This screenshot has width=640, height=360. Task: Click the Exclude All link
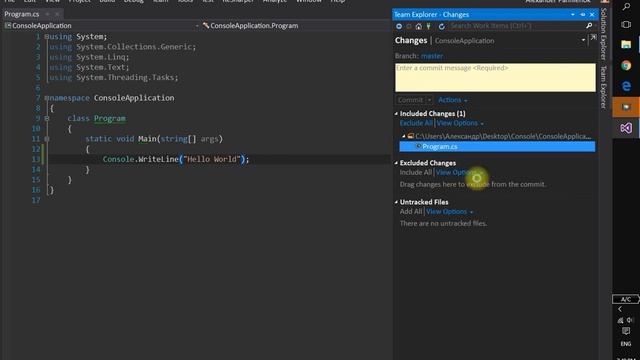[x=416, y=123]
